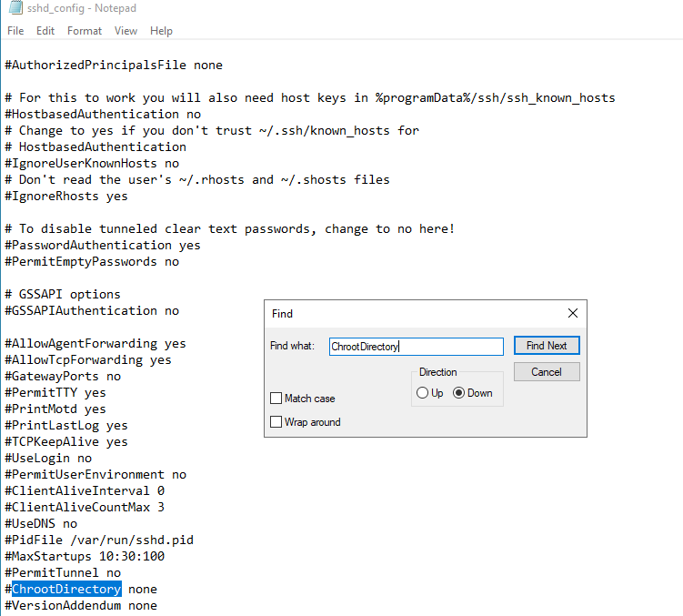
Task: Click the ssh_known_hosts comment line
Action: click(x=310, y=97)
